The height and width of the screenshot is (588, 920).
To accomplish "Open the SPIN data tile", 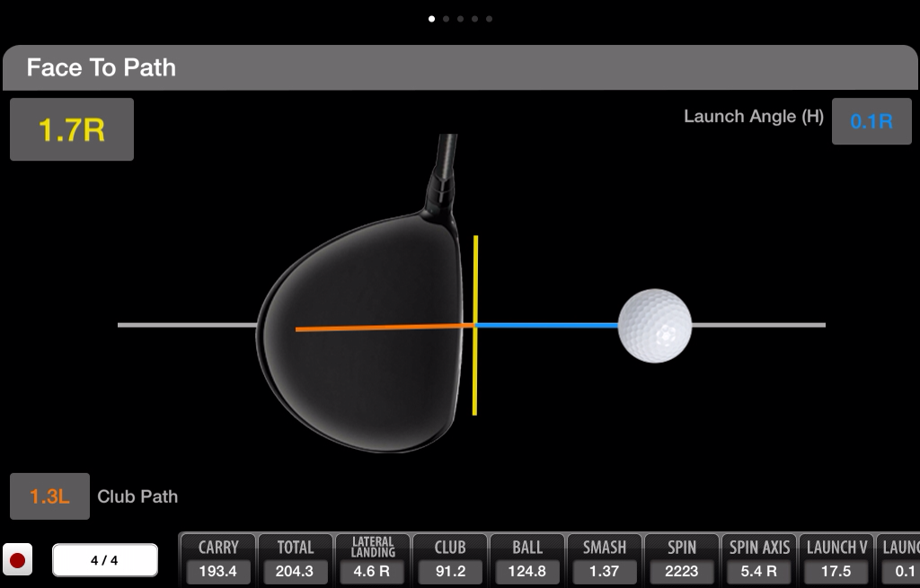I will tap(682, 560).
